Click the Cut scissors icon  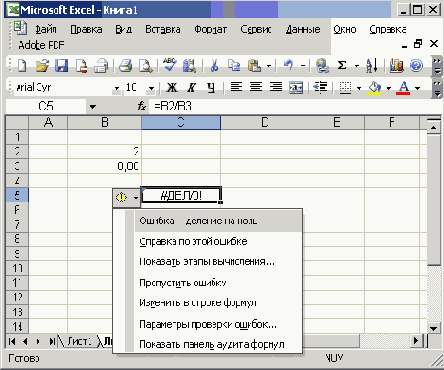pyautogui.click(x=214, y=66)
